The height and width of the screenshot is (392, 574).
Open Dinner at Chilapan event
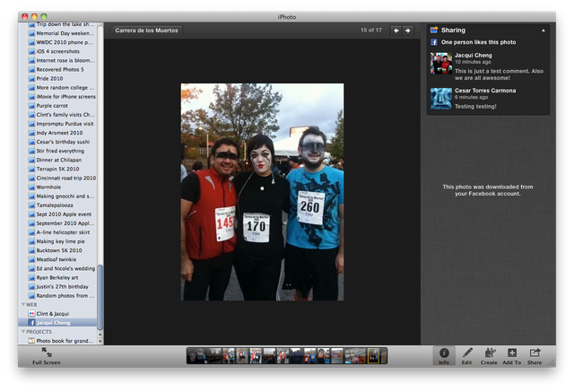[57, 160]
